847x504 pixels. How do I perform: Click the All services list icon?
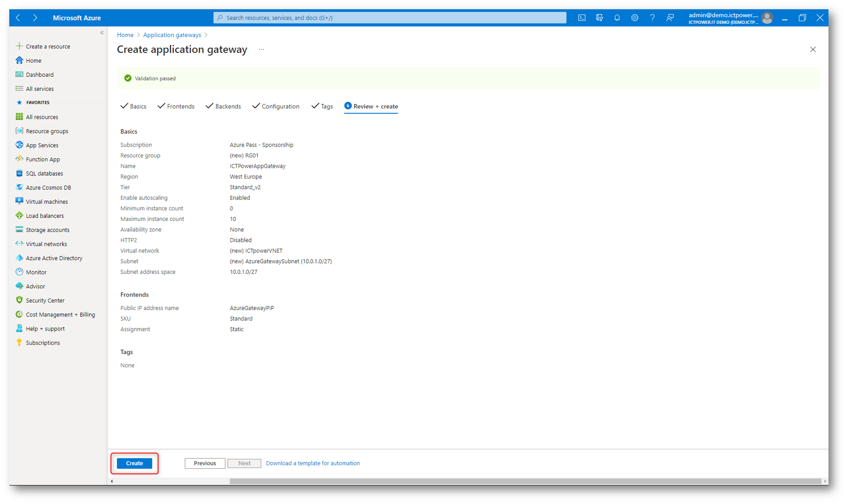19,88
